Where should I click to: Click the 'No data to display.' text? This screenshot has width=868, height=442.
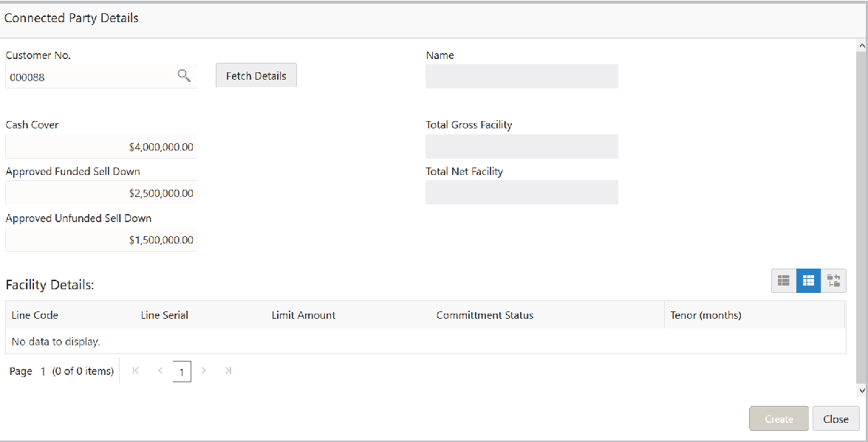click(56, 342)
